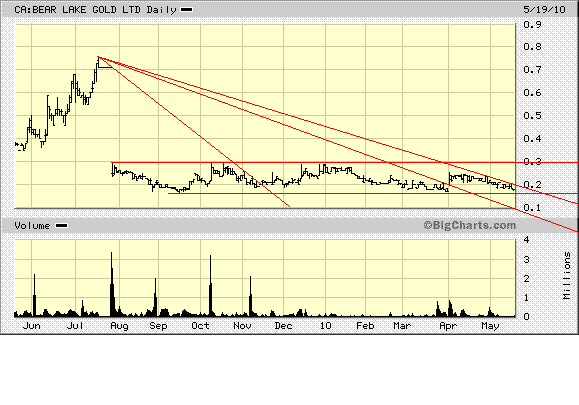Click the 0.5 price axis label
The height and width of the screenshot is (405, 579).
(x=532, y=115)
